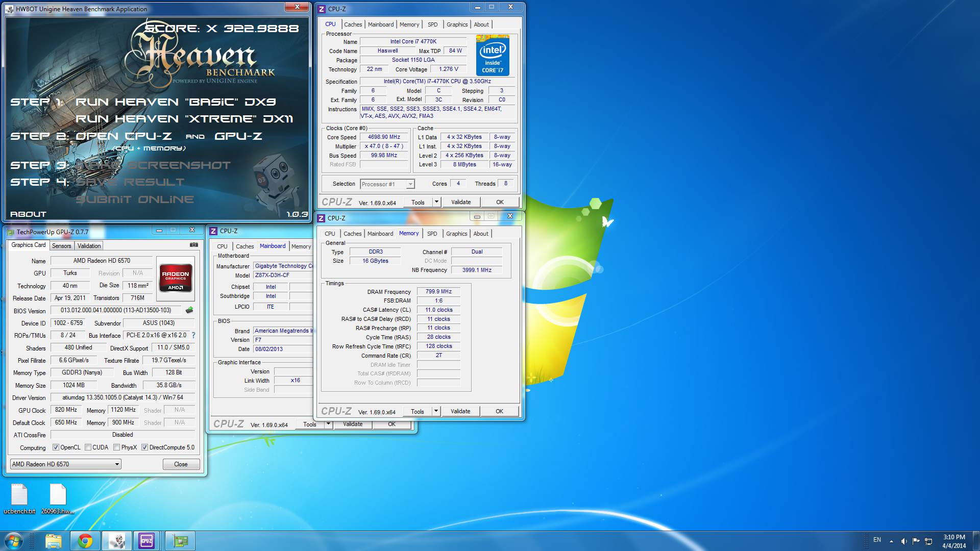Viewport: 980px width, 551px height.
Task: Open the Processor #1 selection dropdown
Action: click(387, 184)
